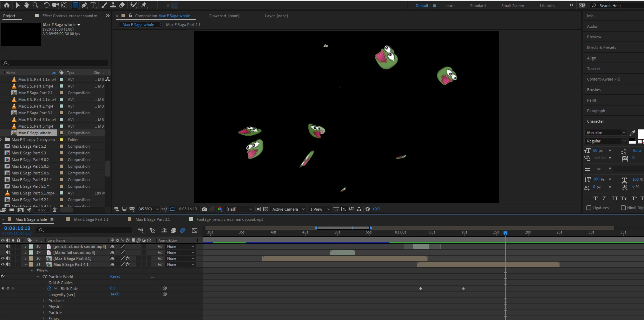This screenshot has height=320, width=644.
Task: Click the 8 bpc color depth button
Action: click(42, 210)
